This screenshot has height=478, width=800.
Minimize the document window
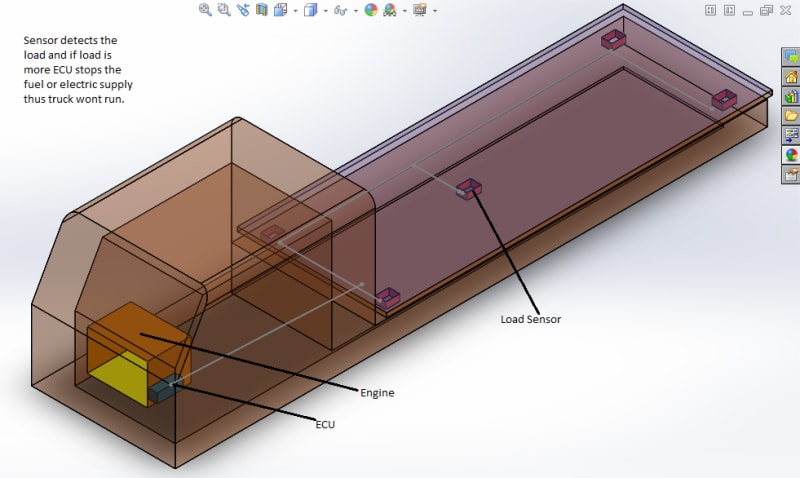coord(748,11)
